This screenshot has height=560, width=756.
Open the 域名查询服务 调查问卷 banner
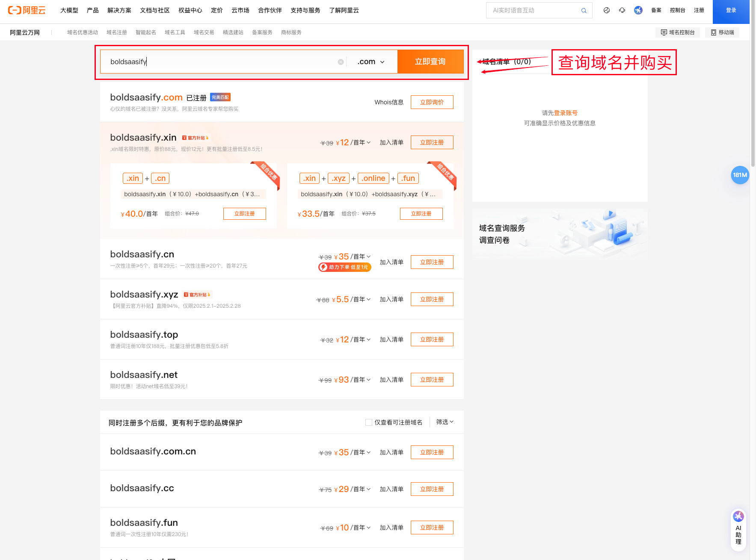(x=560, y=234)
